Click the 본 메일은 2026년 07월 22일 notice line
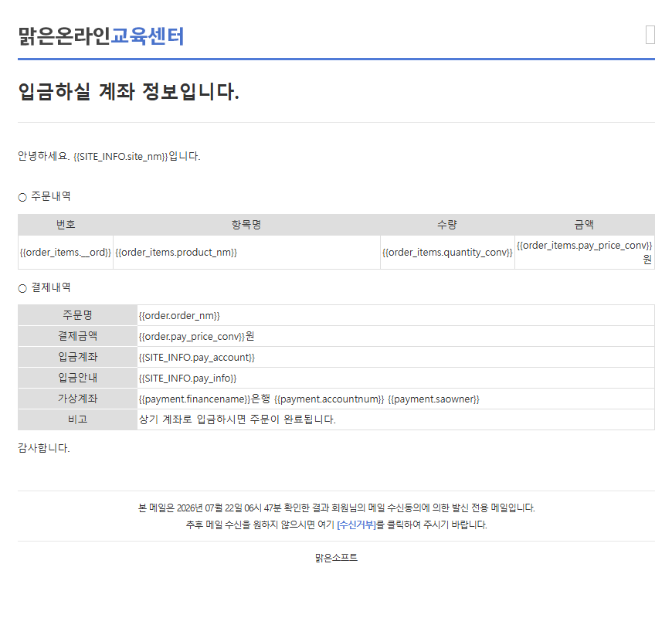 pyautogui.click(x=337, y=508)
